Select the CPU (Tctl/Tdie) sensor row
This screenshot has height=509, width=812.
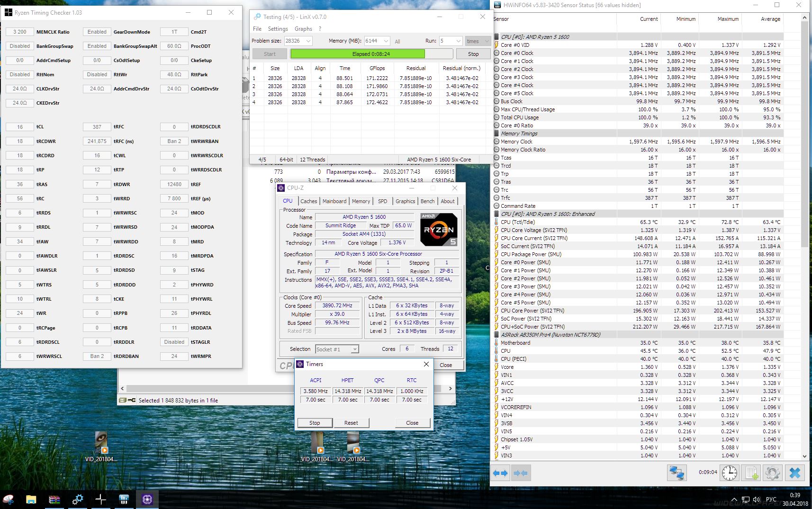pyautogui.click(x=638, y=222)
